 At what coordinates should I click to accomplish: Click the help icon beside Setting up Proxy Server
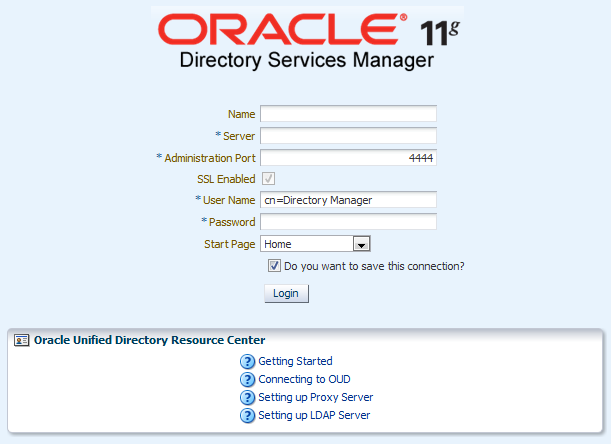pos(247,398)
